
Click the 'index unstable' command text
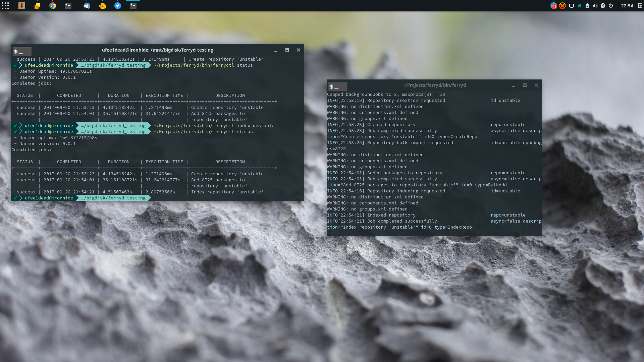point(256,126)
